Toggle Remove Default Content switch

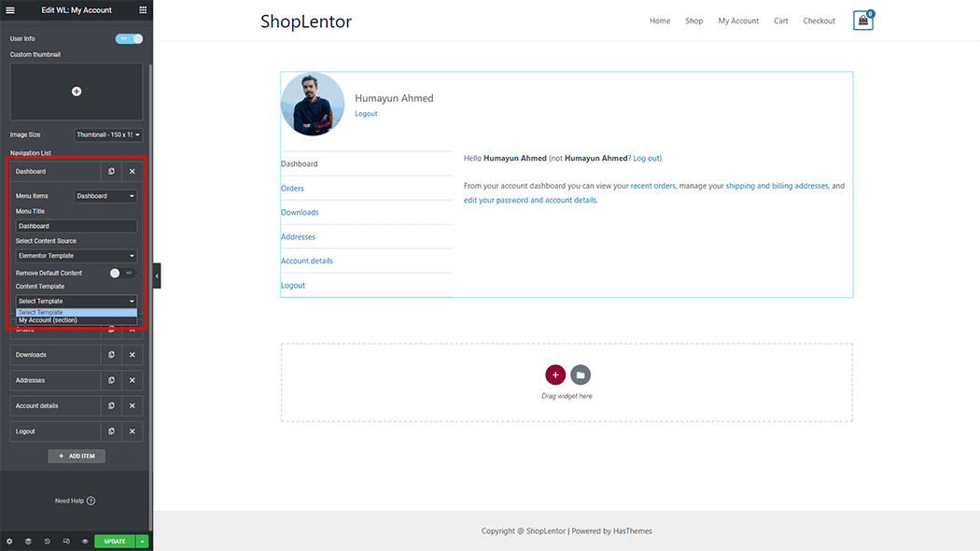(x=121, y=273)
